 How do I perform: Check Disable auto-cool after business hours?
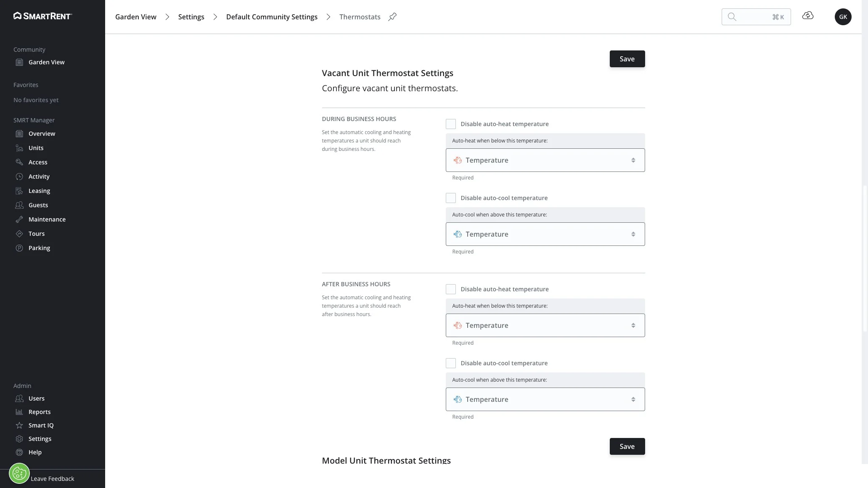pyautogui.click(x=451, y=363)
